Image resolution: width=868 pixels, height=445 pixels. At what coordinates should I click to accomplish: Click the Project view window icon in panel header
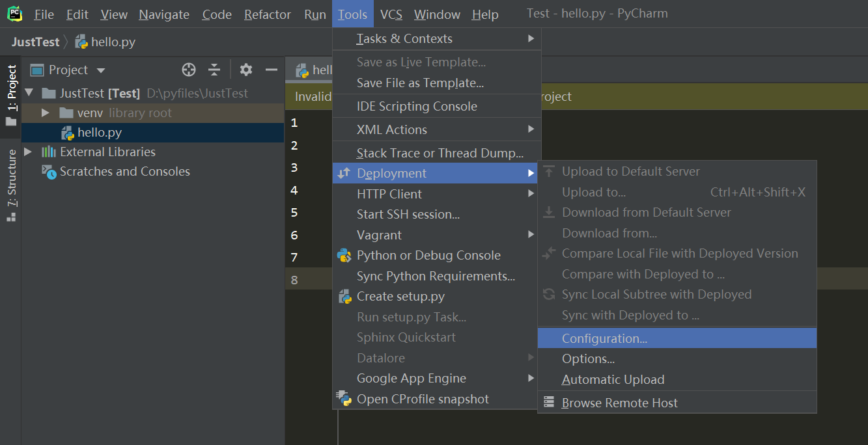(37, 70)
